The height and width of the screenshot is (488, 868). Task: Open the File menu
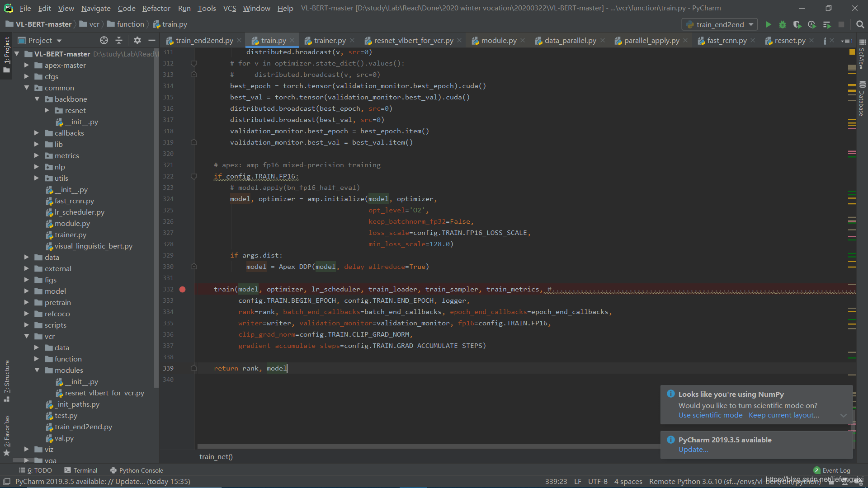[25, 8]
